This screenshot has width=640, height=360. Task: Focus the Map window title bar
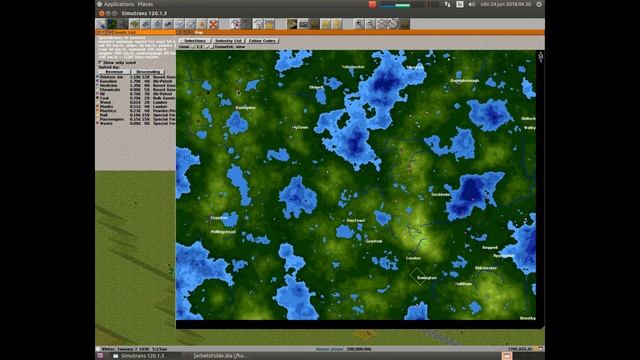coord(360,32)
